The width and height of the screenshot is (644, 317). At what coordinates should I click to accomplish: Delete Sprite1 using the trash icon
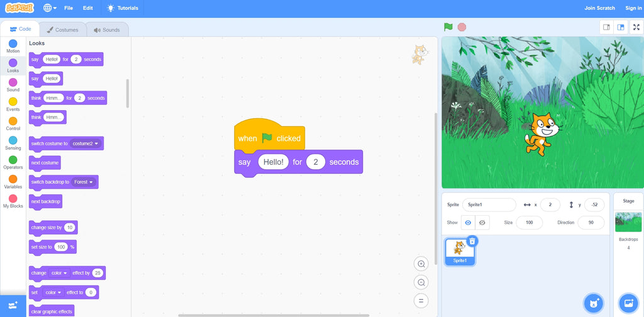coord(472,241)
